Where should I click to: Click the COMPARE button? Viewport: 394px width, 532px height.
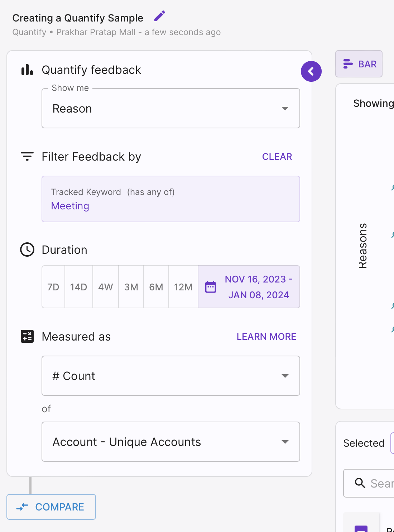point(51,507)
